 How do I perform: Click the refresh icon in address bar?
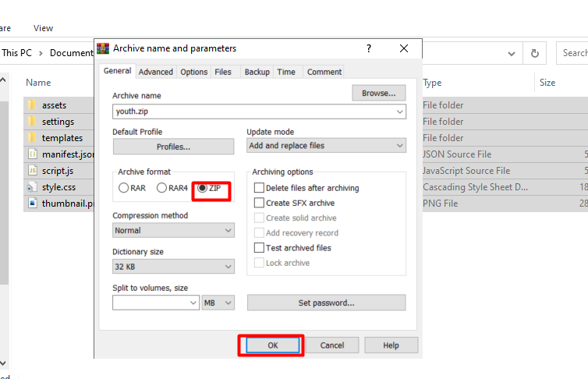coord(535,53)
